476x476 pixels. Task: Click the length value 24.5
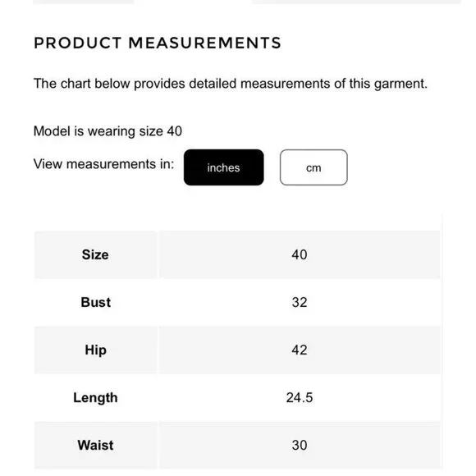pyautogui.click(x=300, y=398)
